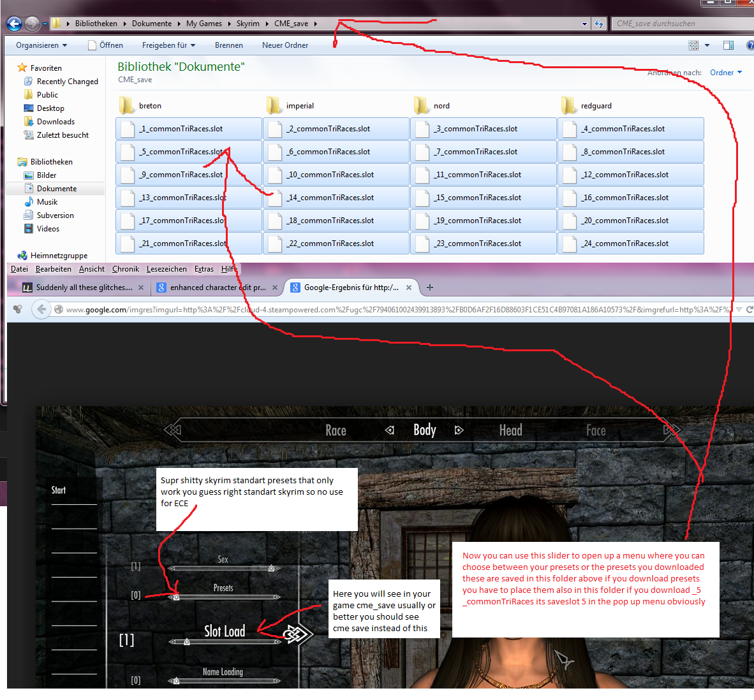
Task: Select Bilder library in sidebar
Action: tap(46, 175)
